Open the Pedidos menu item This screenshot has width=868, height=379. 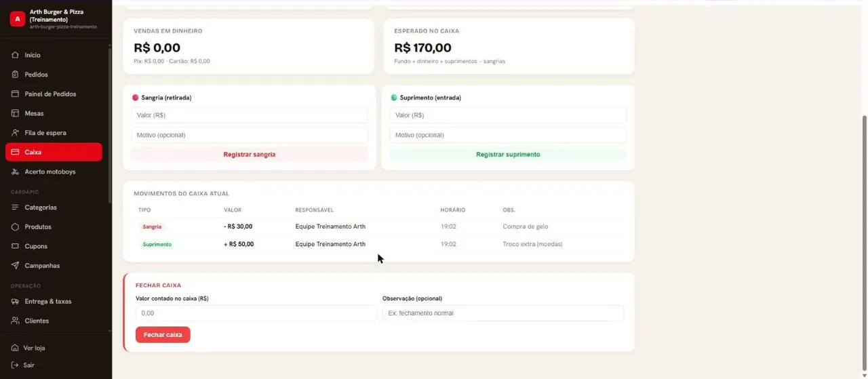point(54,75)
